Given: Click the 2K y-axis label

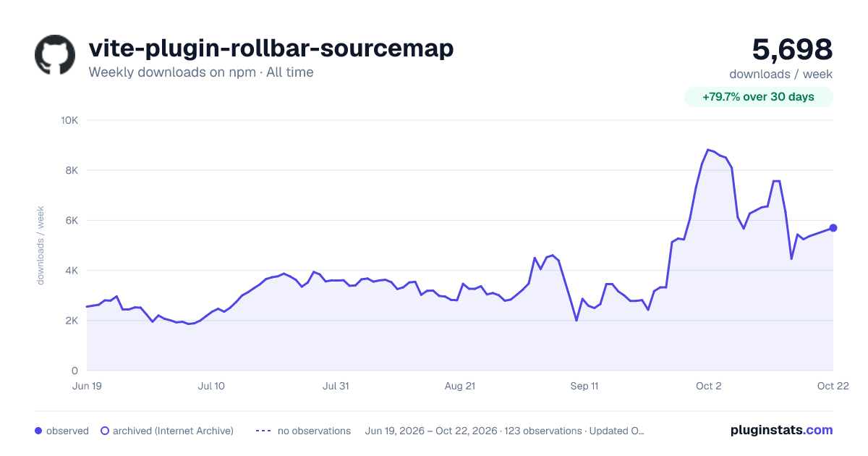Looking at the screenshot, I should tap(72, 321).
